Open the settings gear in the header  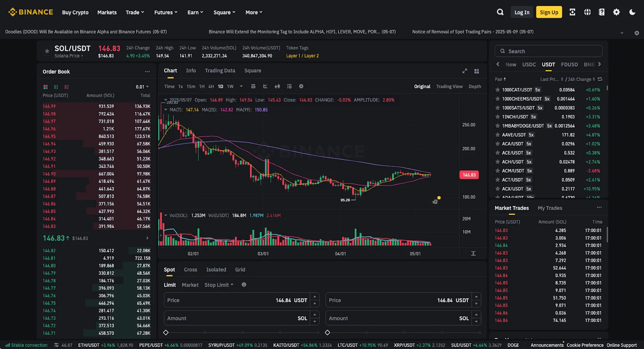click(616, 12)
